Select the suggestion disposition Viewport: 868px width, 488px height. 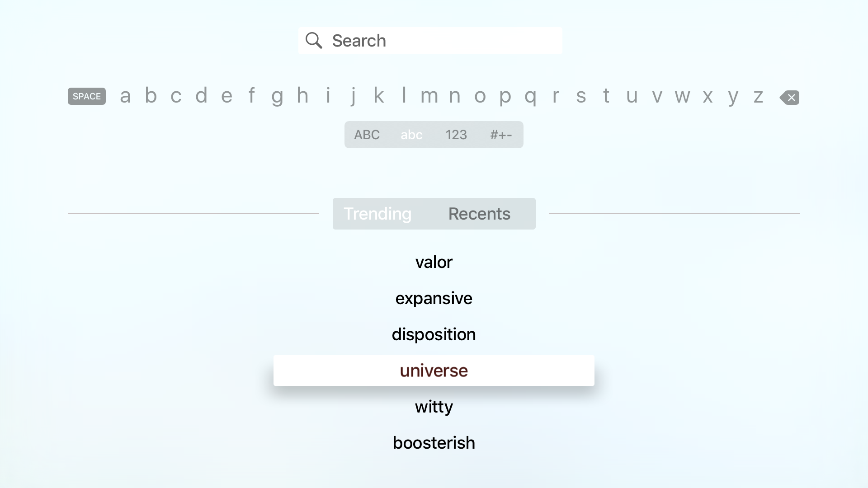(434, 334)
